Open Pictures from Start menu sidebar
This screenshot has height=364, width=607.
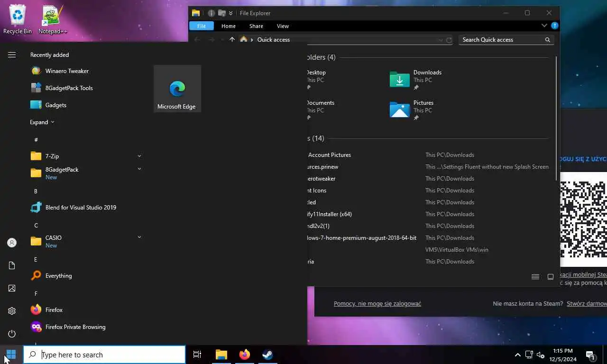(12, 288)
